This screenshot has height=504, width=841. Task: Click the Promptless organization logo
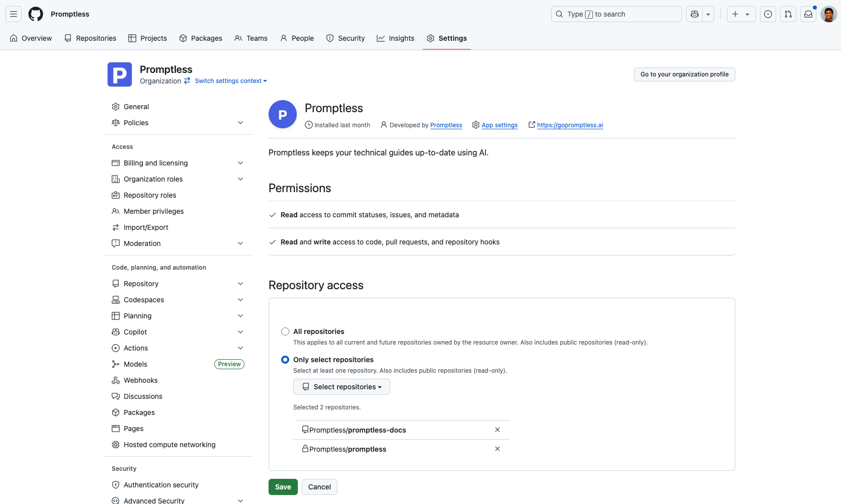(x=120, y=74)
